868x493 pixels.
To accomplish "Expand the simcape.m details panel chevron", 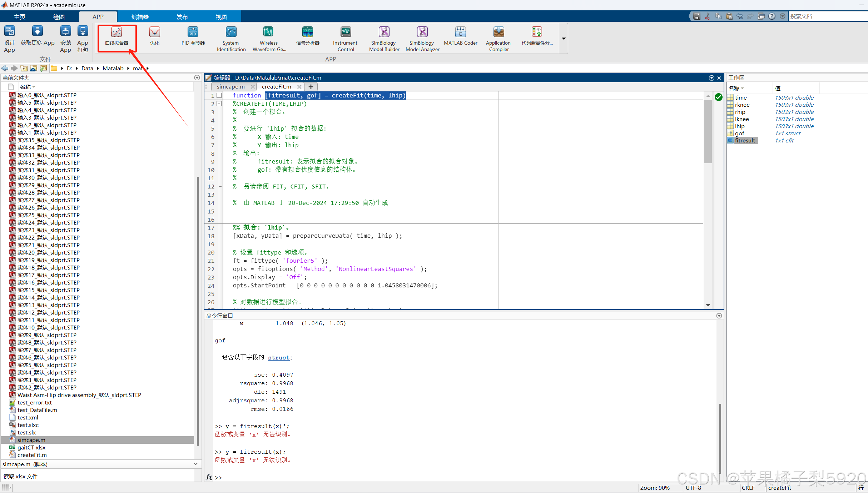I will point(195,464).
